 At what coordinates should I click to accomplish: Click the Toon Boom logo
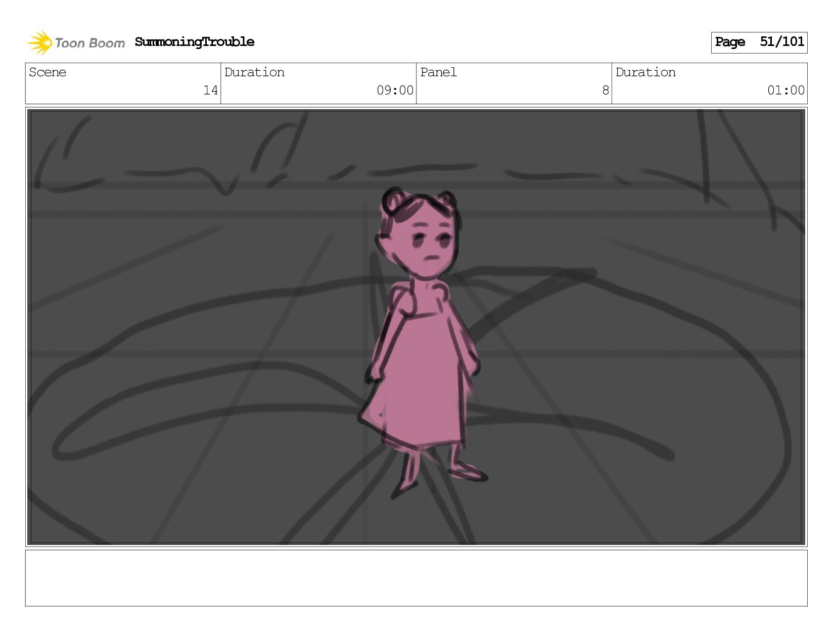click(x=76, y=42)
